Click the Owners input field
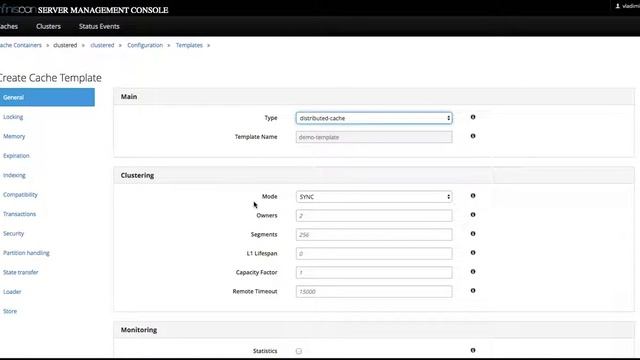This screenshot has height=360, width=640. (x=374, y=216)
